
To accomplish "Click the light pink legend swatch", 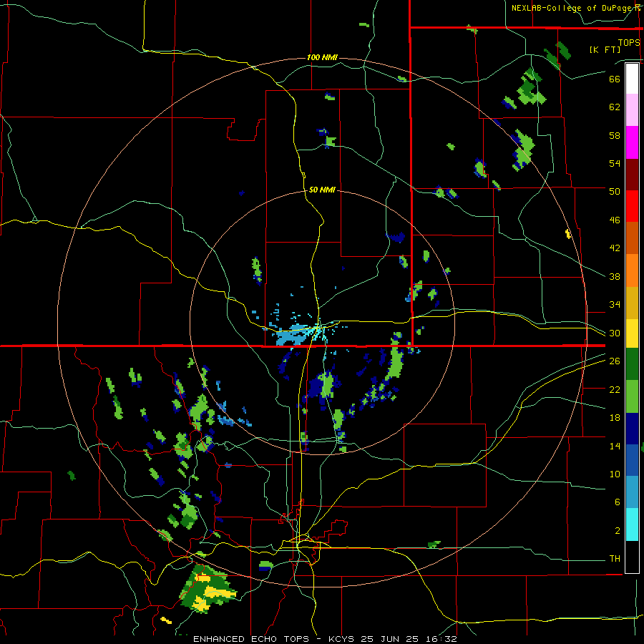I will click(632, 110).
